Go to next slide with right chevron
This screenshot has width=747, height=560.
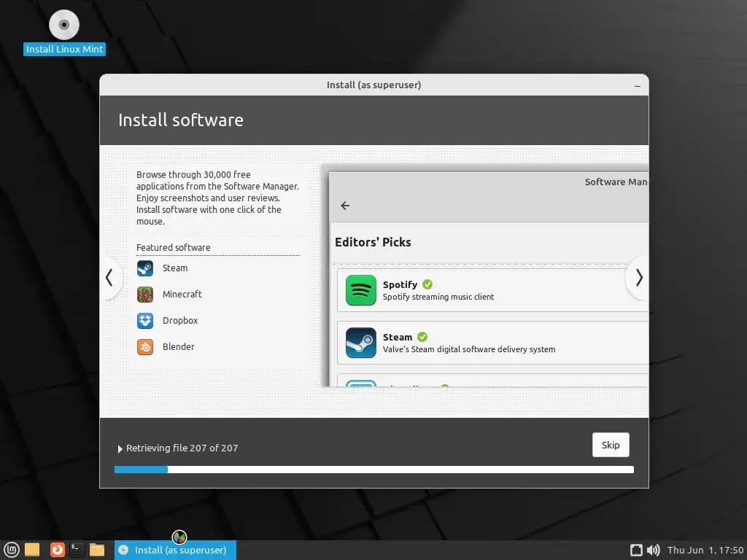(x=638, y=278)
